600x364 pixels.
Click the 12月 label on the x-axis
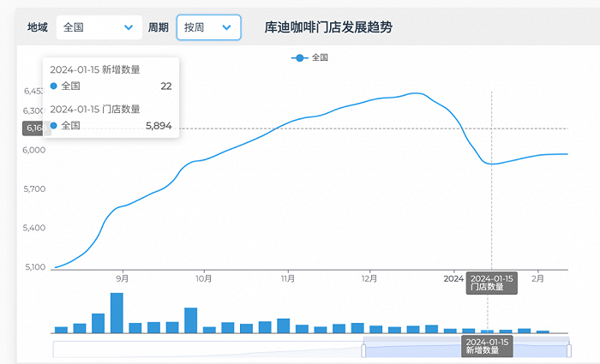[x=369, y=278]
